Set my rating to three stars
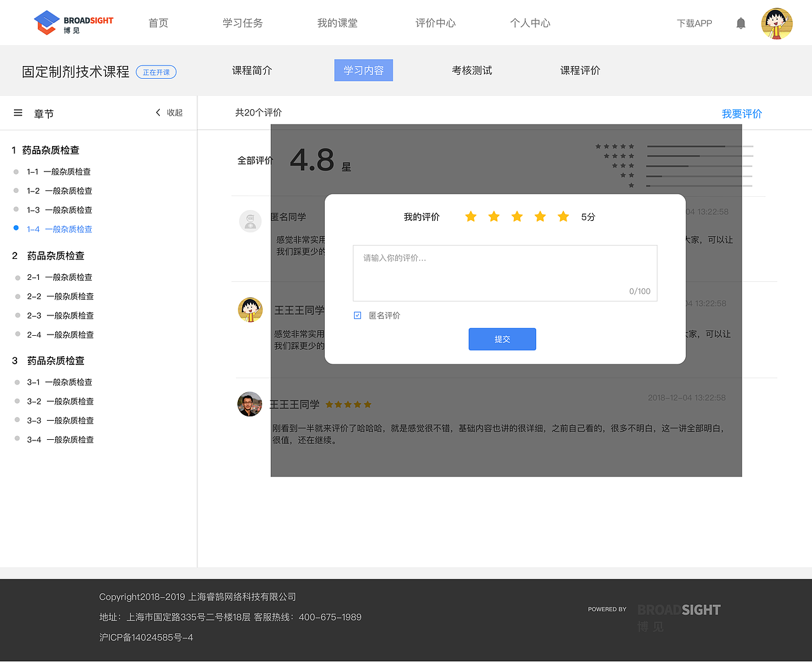The height and width of the screenshot is (662, 812). tap(516, 216)
